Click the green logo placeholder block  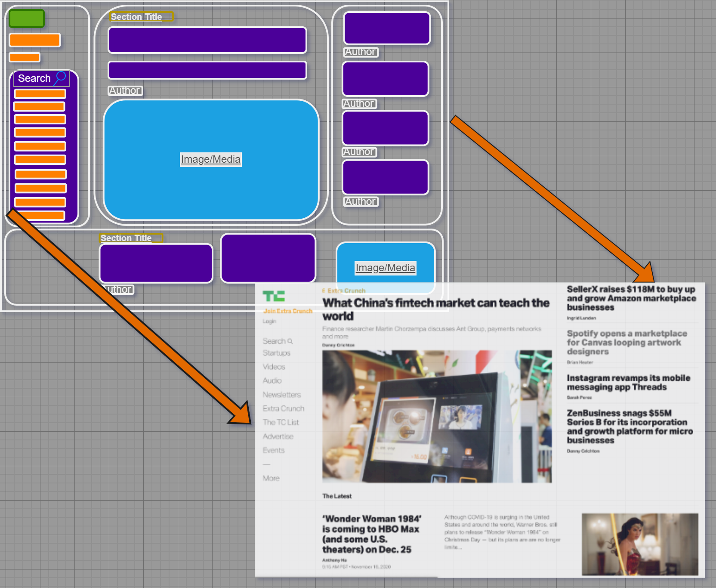tap(27, 19)
